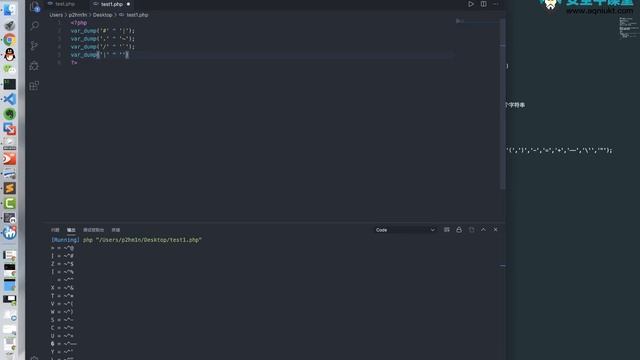
Task: Split the editor to the right
Action: 483,4
